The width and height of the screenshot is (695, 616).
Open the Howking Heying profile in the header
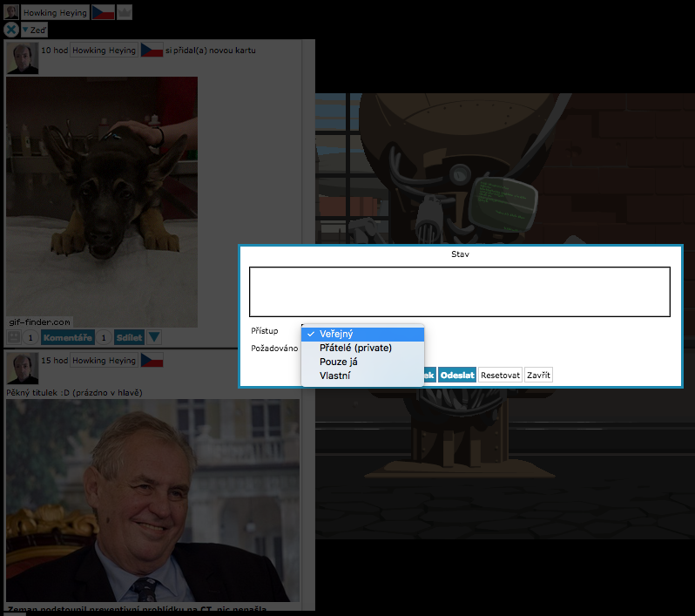(x=55, y=12)
